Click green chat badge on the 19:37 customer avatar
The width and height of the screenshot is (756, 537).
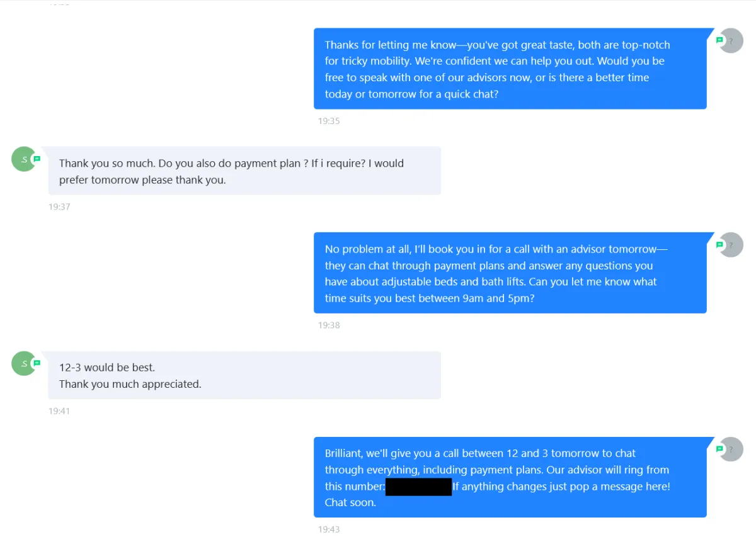[37, 159]
